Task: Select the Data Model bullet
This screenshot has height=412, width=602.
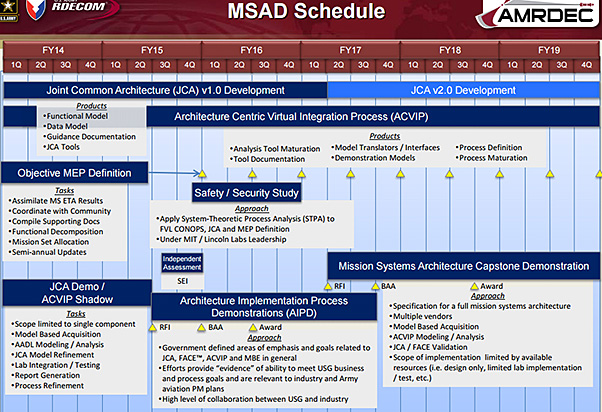Action: click(x=65, y=126)
